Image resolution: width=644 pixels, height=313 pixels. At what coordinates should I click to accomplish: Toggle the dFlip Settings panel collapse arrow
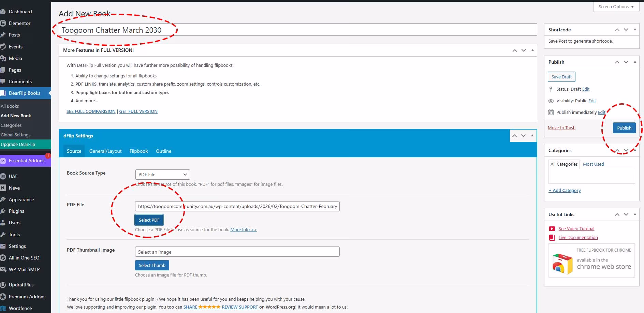pos(532,136)
